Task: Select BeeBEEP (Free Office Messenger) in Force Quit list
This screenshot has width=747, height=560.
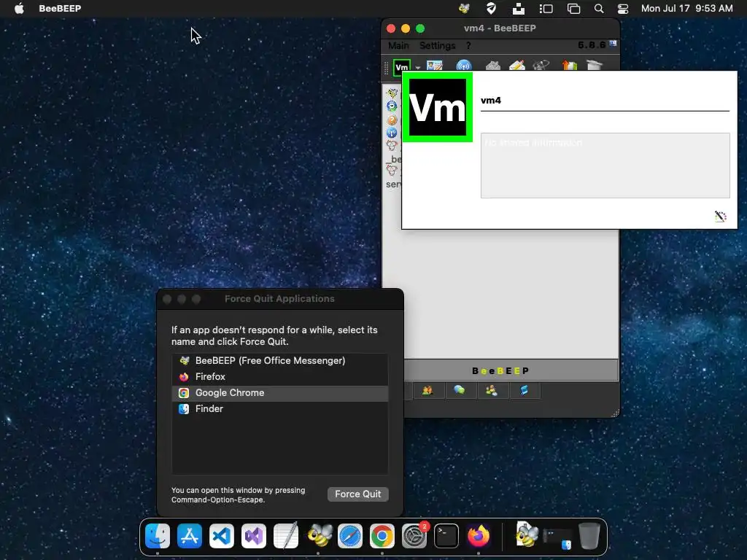Action: (279, 361)
